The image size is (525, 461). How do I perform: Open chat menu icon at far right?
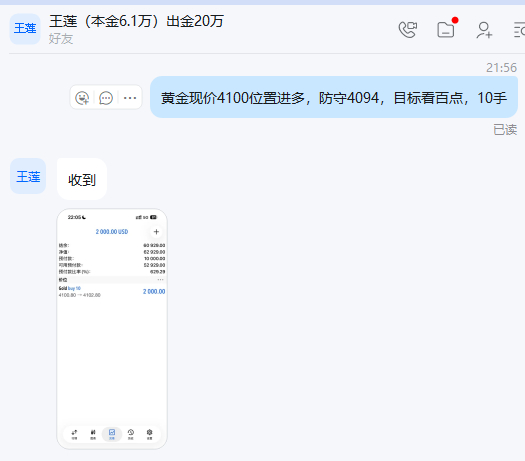pyautogui.click(x=519, y=30)
